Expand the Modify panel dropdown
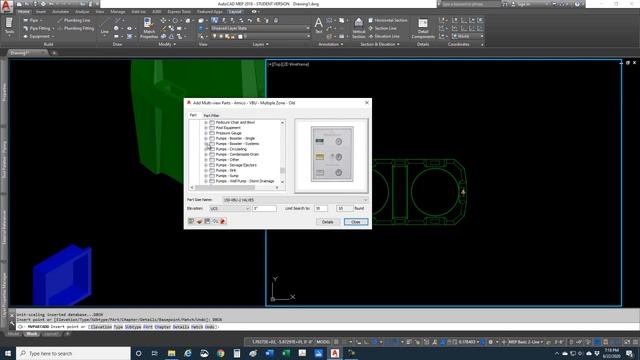Screen dimensions: 640x360 tap(167, 44)
